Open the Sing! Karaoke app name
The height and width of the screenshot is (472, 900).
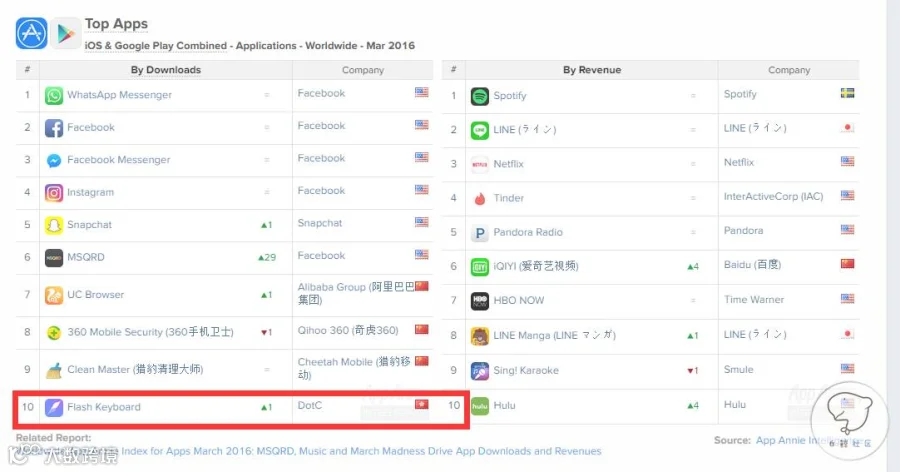[x=526, y=370]
